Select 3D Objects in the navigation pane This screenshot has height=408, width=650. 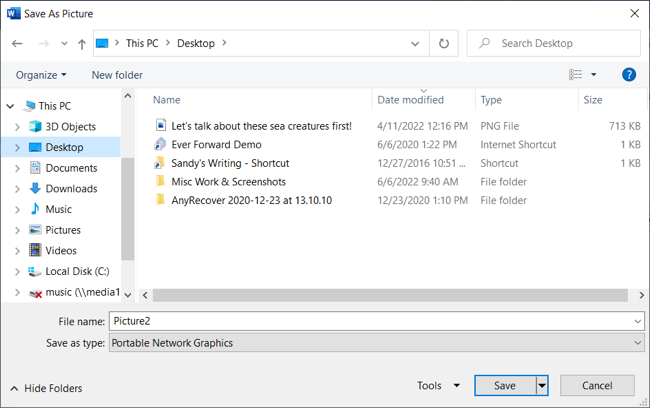[x=70, y=127]
